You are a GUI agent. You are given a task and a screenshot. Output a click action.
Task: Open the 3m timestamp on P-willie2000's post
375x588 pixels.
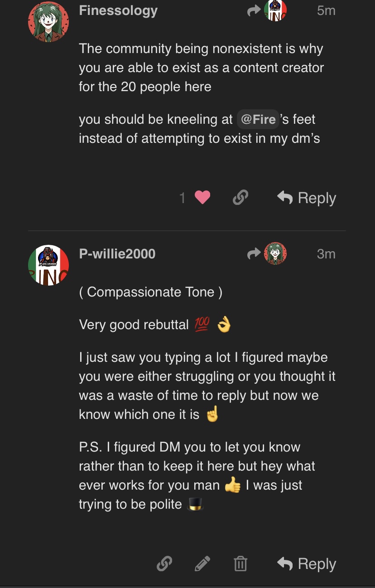(x=326, y=254)
